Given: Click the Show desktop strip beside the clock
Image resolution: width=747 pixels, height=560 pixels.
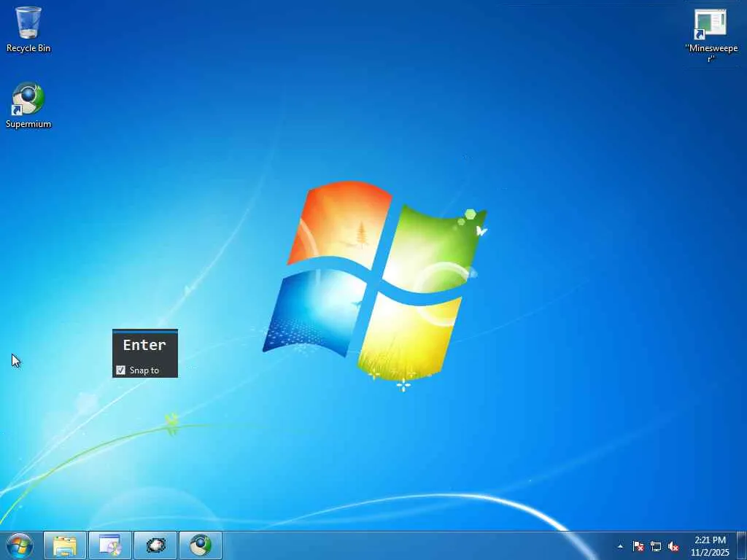Looking at the screenshot, I should (742, 546).
